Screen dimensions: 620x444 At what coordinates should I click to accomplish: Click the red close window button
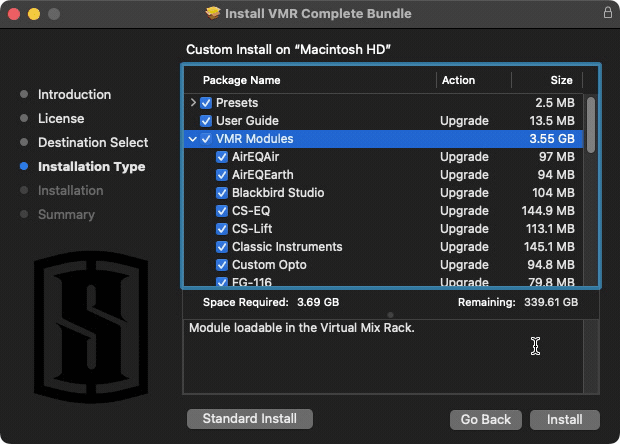(14, 14)
